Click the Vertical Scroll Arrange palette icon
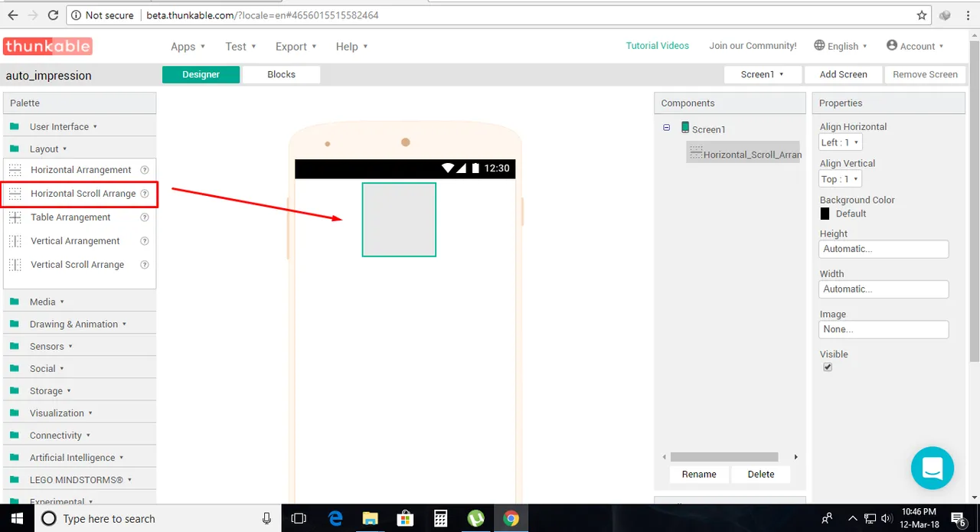The image size is (980, 532). (15, 265)
